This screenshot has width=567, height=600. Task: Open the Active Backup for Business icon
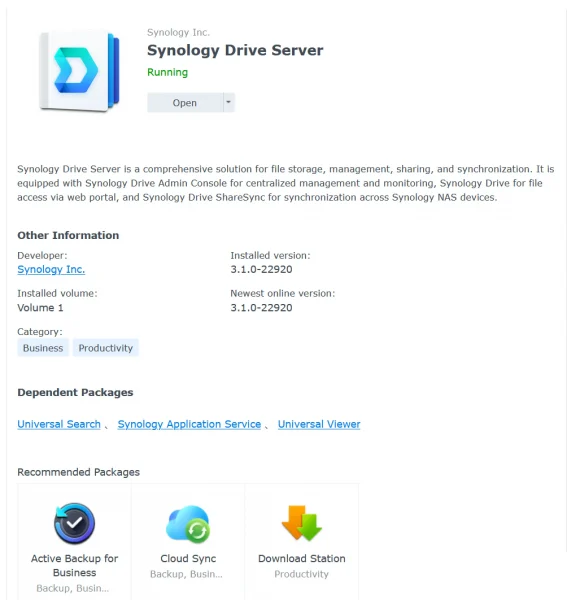click(74, 523)
